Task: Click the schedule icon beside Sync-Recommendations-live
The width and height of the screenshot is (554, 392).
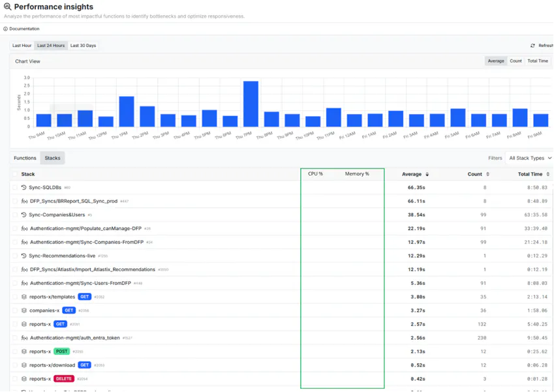Action: click(x=23, y=256)
